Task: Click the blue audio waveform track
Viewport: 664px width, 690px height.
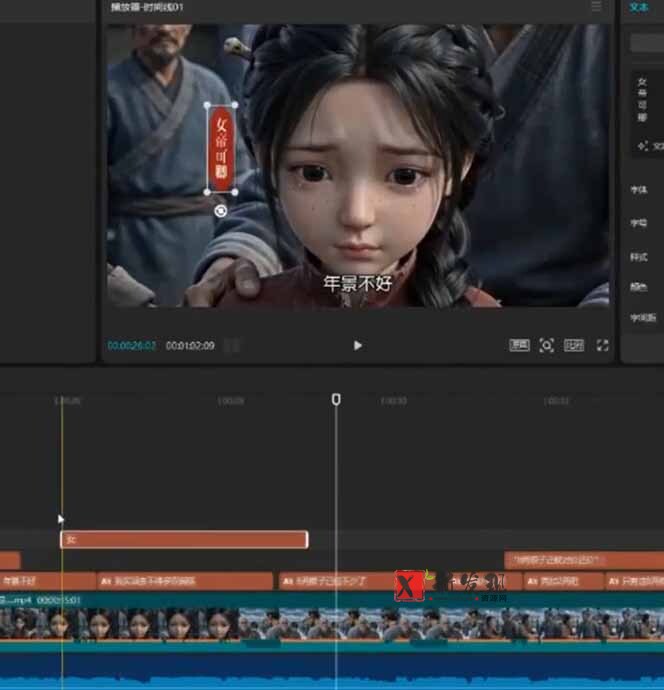Action: coord(332,671)
